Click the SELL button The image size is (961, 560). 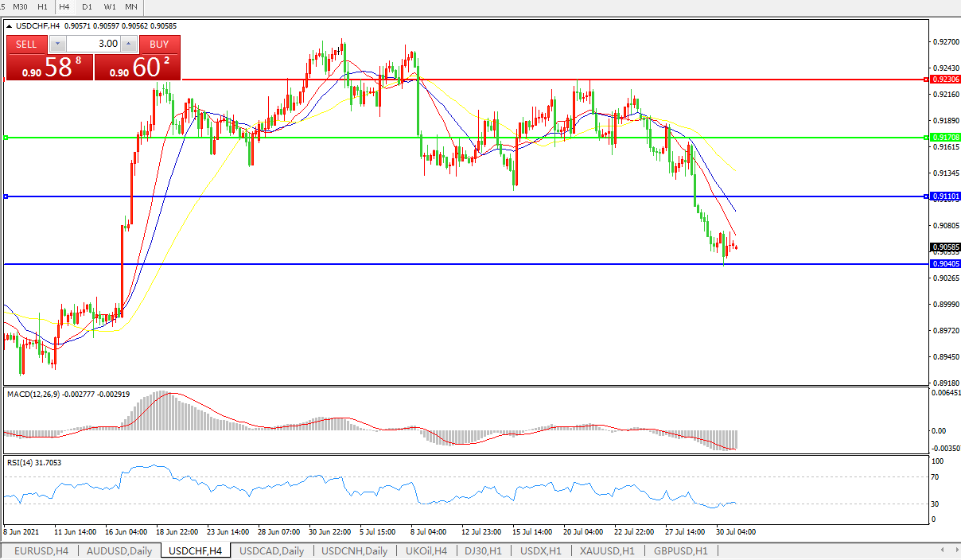tap(26, 44)
